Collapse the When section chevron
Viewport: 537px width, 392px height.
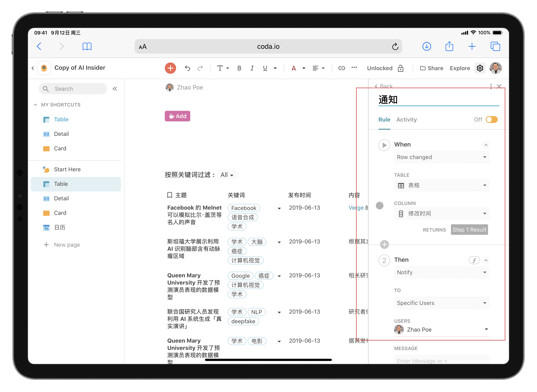[486, 145]
